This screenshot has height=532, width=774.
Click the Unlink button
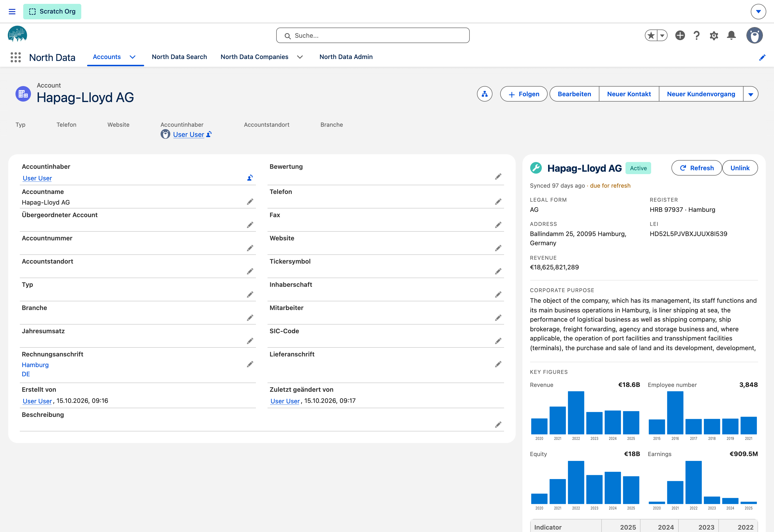[x=740, y=168]
